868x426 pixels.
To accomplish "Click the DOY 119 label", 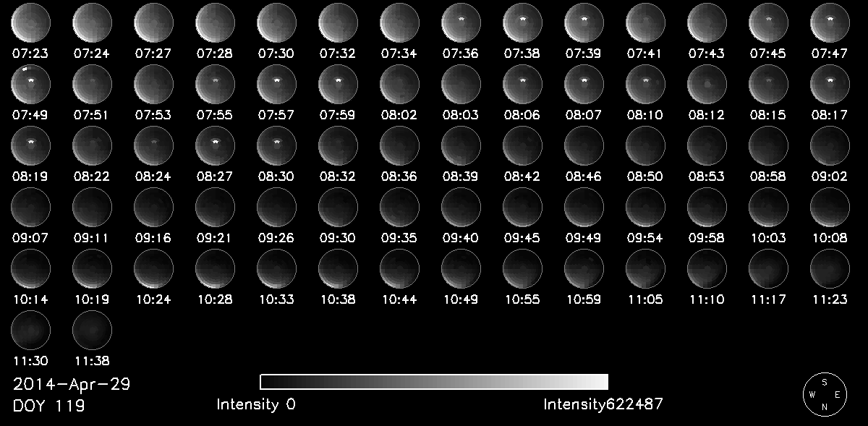I will [x=49, y=406].
